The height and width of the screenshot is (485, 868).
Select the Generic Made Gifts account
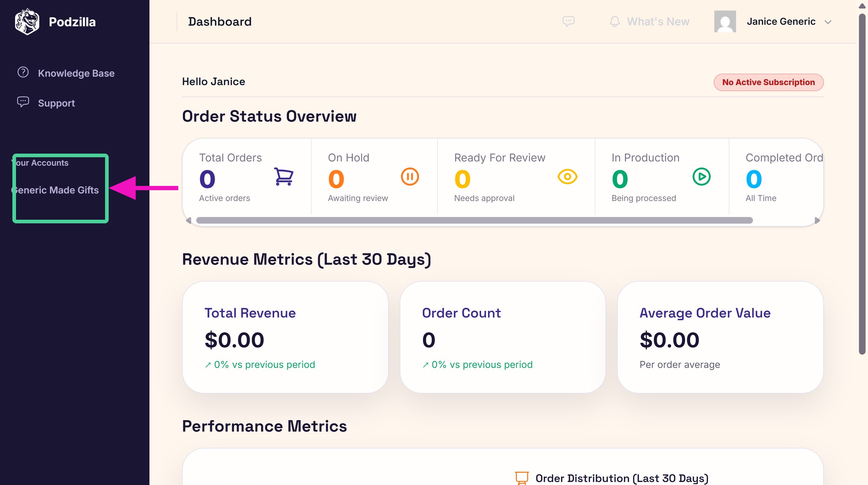[x=55, y=190]
